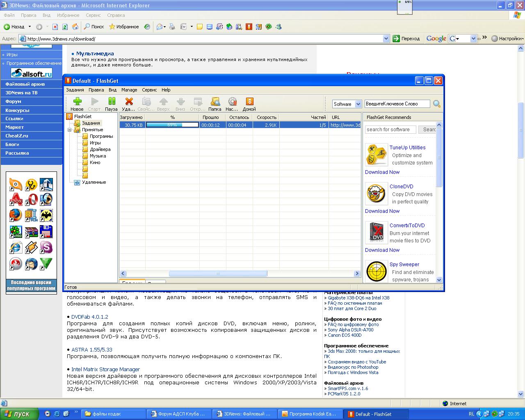The height and width of the screenshot is (420, 525).
Task: Select the Удаленные tree item
Action: coord(94,182)
